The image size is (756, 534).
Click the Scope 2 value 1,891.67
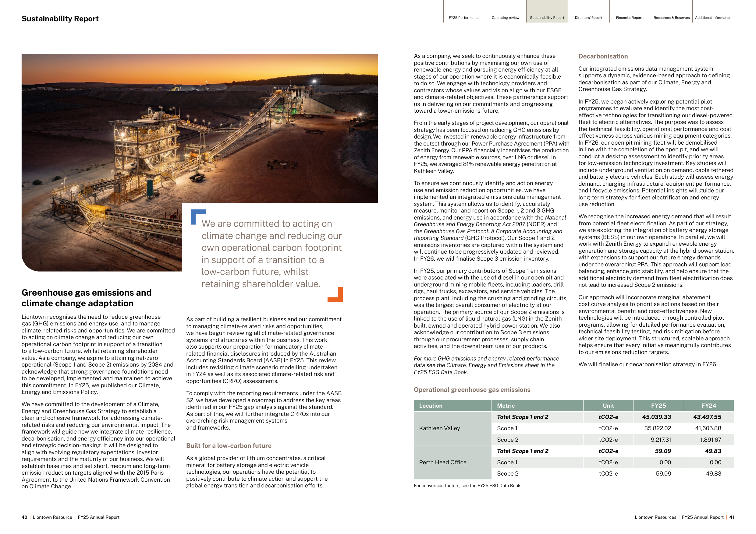711,440
